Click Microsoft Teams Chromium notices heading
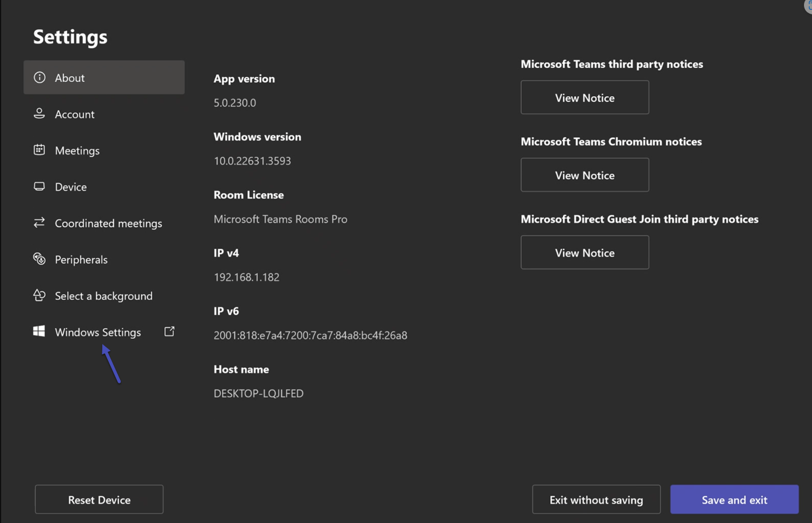Image resolution: width=812 pixels, height=523 pixels. [x=611, y=142]
